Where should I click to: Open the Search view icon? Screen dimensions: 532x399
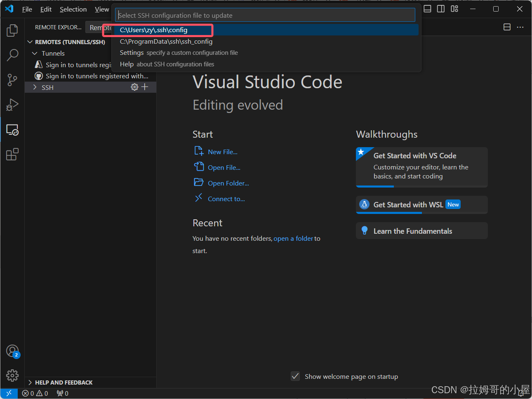tap(12, 55)
